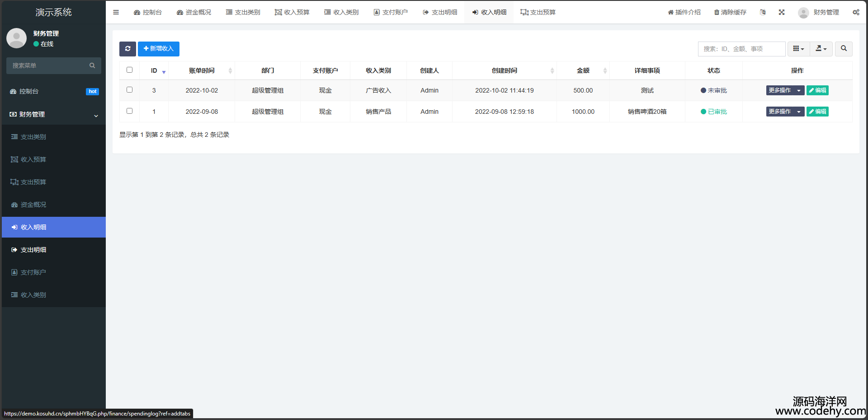Open the column visibility dropdown
Screen dimensions: 868x420
(798, 49)
